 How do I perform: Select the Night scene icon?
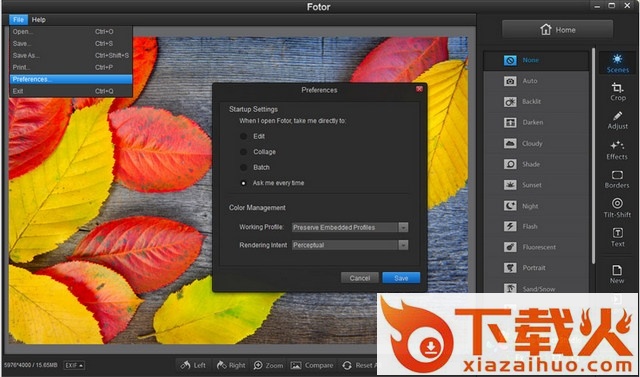[x=510, y=206]
